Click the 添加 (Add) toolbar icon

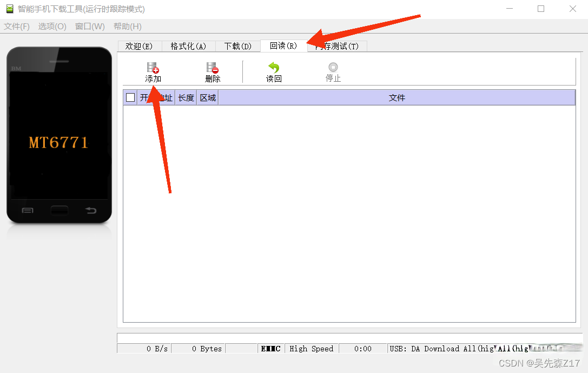pos(153,71)
